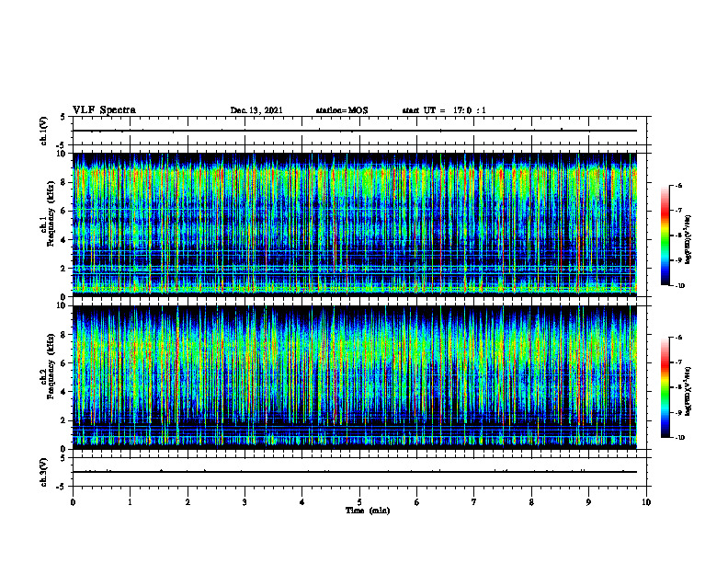Click the "7" tick on the time axis

click(474, 502)
